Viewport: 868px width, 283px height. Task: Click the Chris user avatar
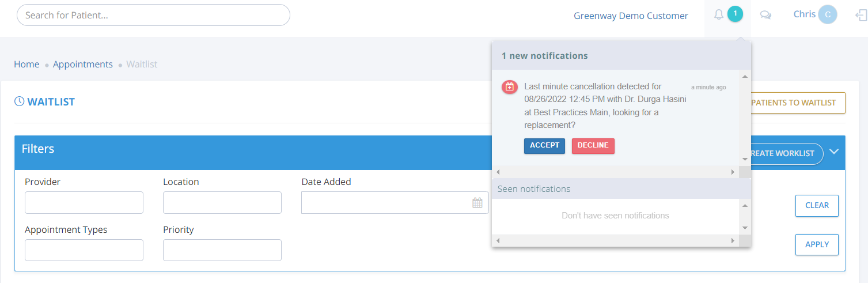point(827,15)
